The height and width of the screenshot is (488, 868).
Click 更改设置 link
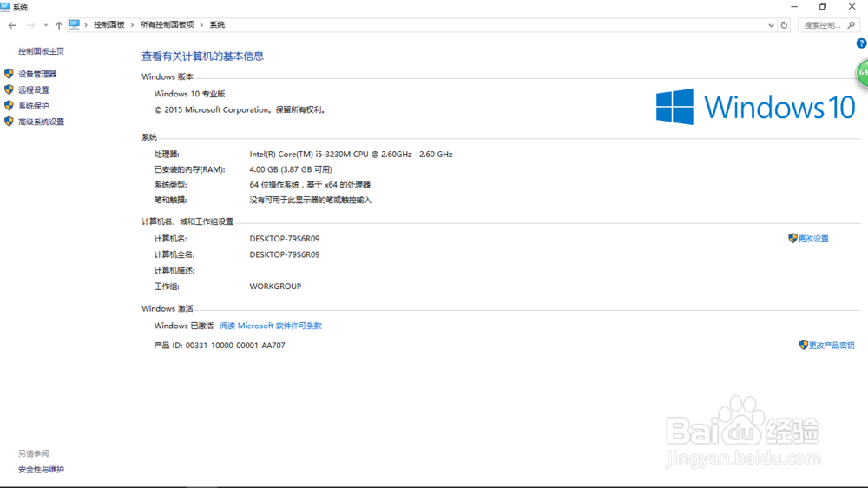tap(813, 239)
